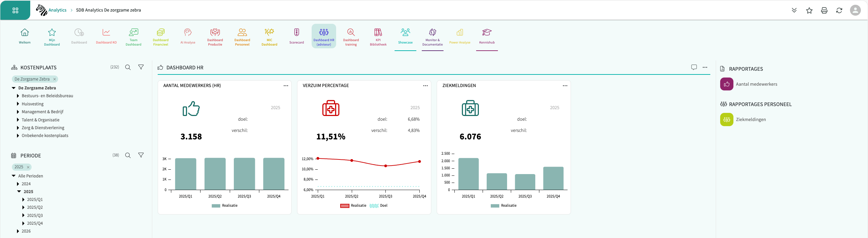Viewport: 868px width, 238px height.
Task: Expand the 2025/Q3 period node
Action: pyautogui.click(x=23, y=216)
